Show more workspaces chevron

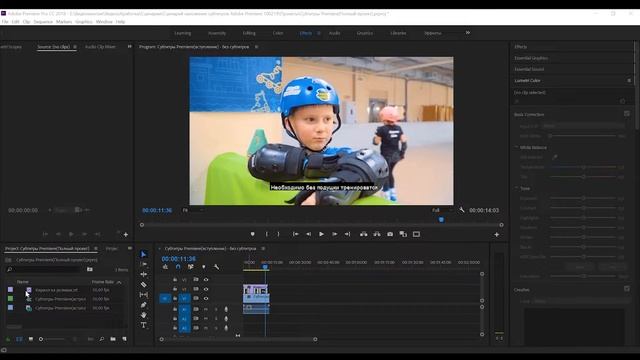(x=468, y=33)
